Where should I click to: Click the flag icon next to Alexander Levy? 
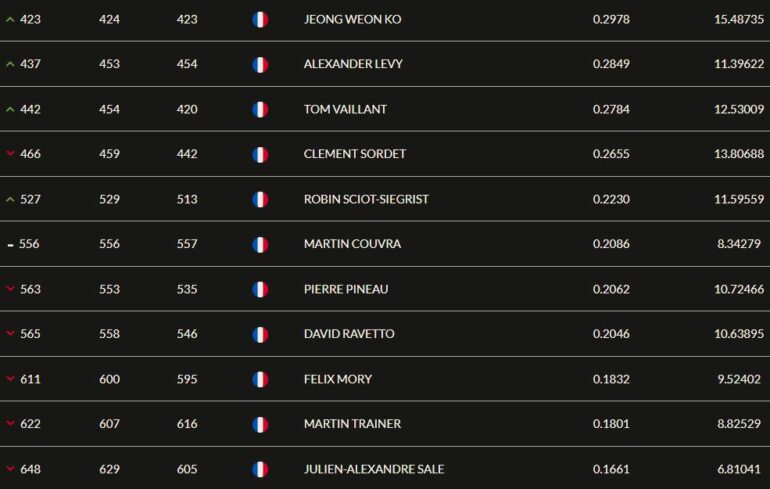tap(260, 64)
